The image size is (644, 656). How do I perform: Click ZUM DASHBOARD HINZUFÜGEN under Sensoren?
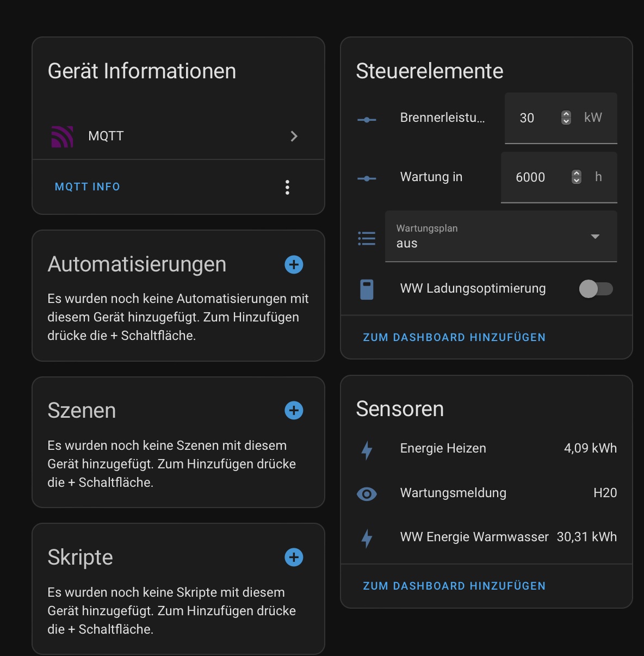click(454, 586)
